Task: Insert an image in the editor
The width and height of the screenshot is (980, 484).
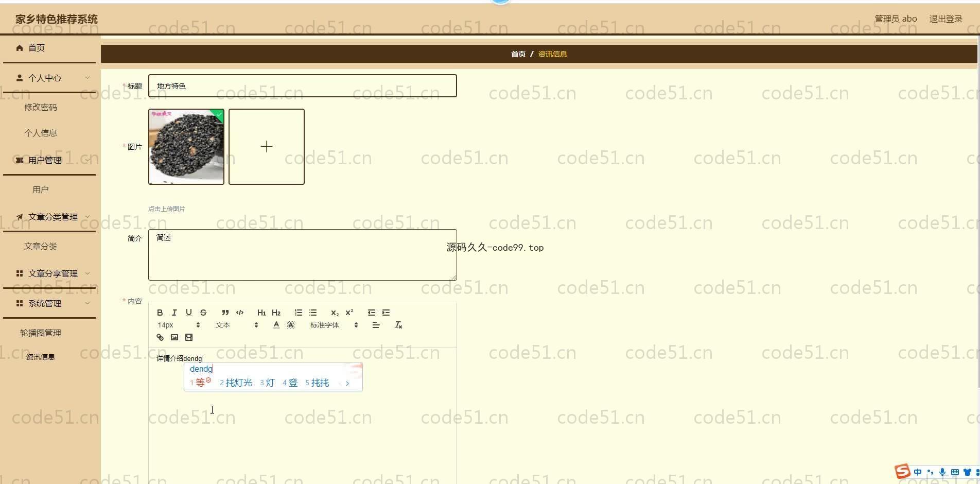Action: (174, 337)
